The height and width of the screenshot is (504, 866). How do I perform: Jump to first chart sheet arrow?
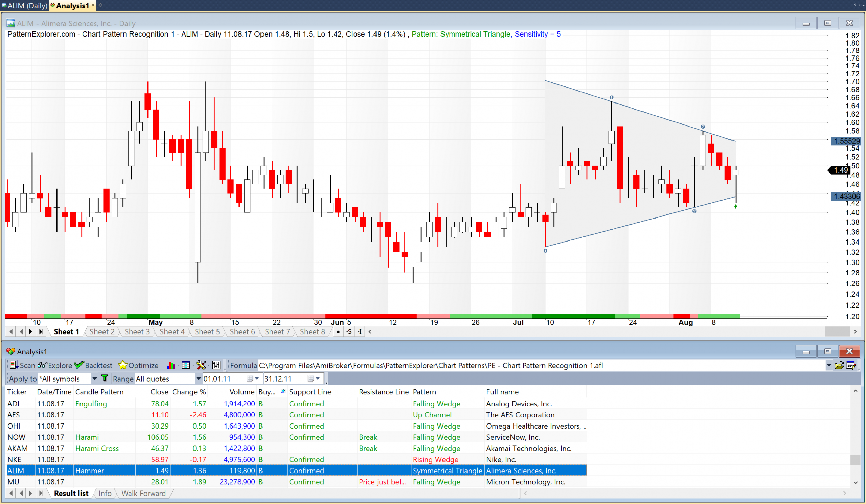(x=10, y=331)
